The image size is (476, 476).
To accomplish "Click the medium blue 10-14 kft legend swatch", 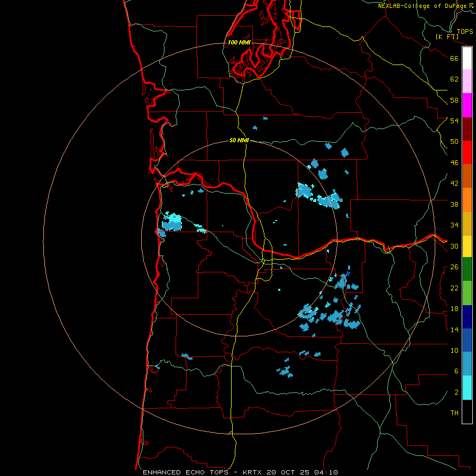I will click(467, 340).
